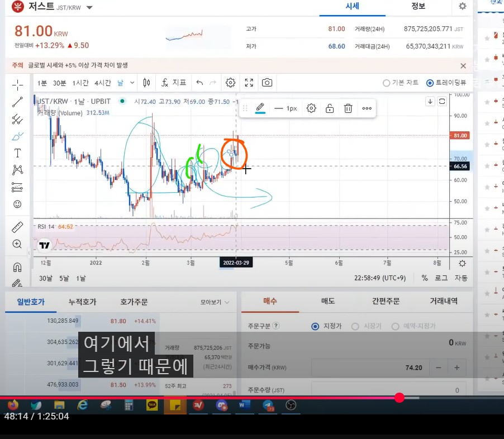Screen dimensions: 504x439
Task: Expand the 모아보기 dropdown
Action: pyautogui.click(x=215, y=302)
